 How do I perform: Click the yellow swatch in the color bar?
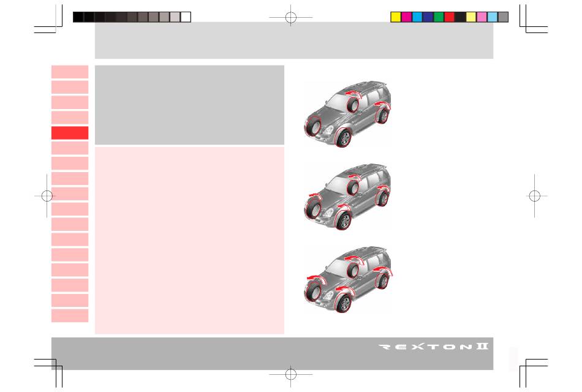[x=396, y=17]
